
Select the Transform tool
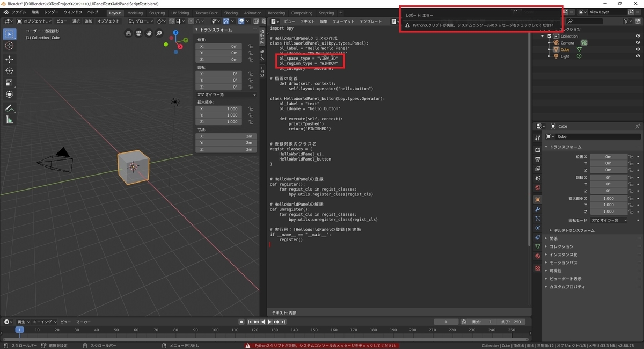pyautogui.click(x=9, y=94)
